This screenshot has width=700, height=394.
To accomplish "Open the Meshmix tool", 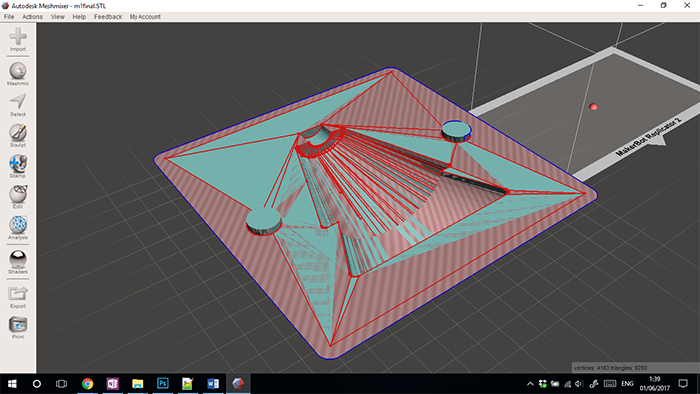I will [x=18, y=71].
